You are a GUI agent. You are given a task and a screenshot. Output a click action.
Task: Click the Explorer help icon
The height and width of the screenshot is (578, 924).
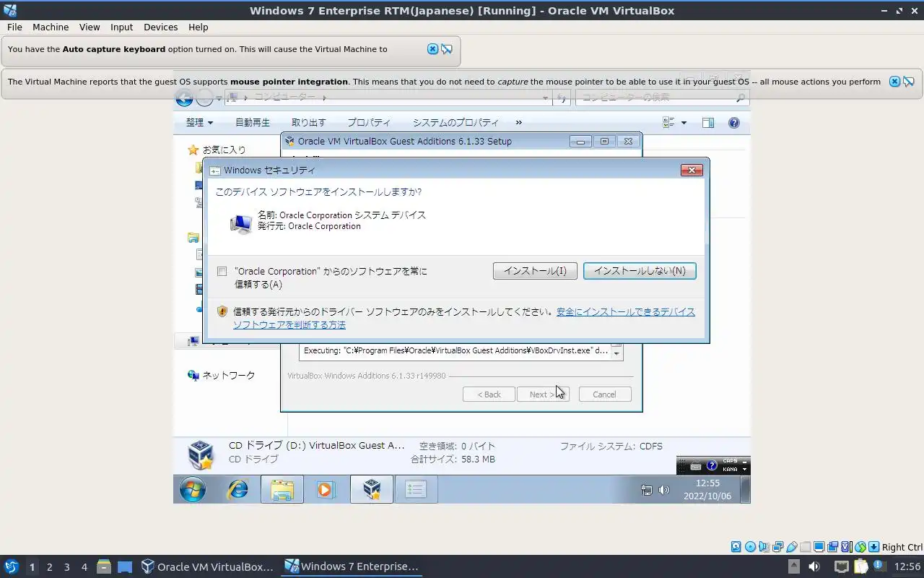coord(734,123)
